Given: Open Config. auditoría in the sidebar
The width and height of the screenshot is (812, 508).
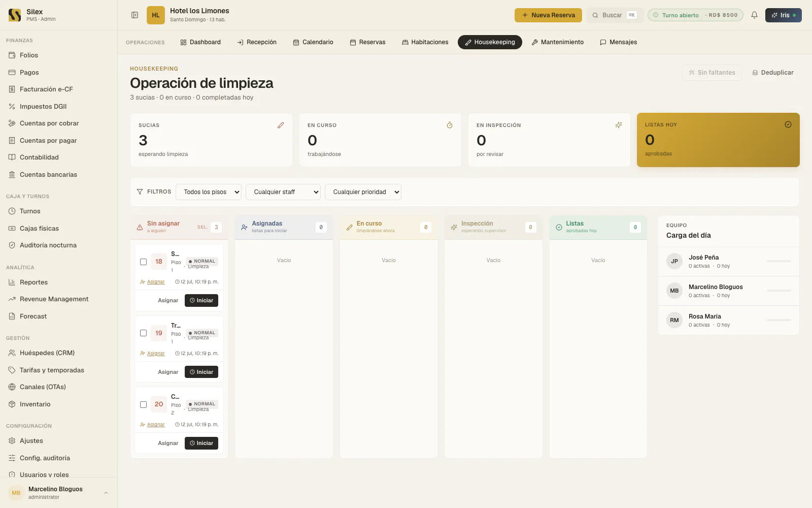Looking at the screenshot, I should (58, 458).
